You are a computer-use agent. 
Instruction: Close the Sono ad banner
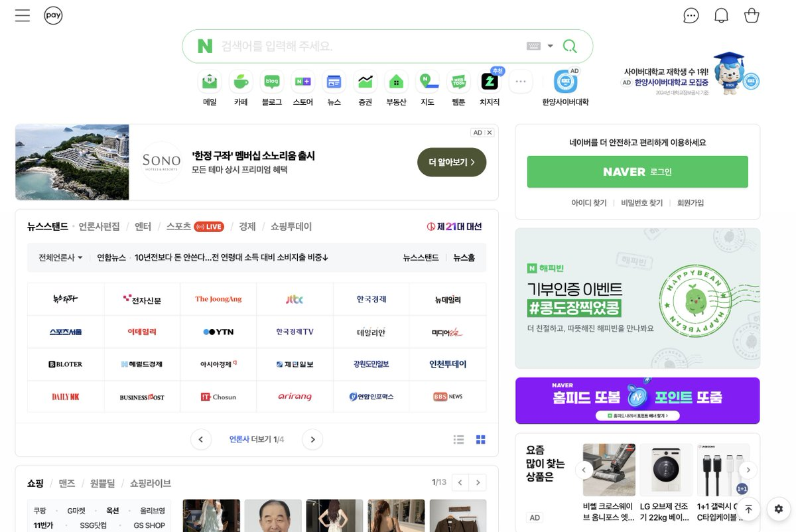tap(490, 133)
